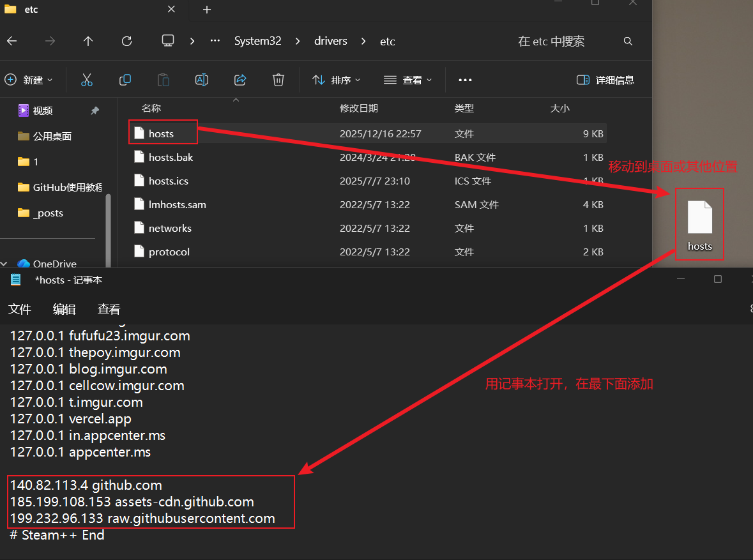The width and height of the screenshot is (753, 560).
Task: Click the System32 breadcrumb segment
Action: click(x=257, y=41)
